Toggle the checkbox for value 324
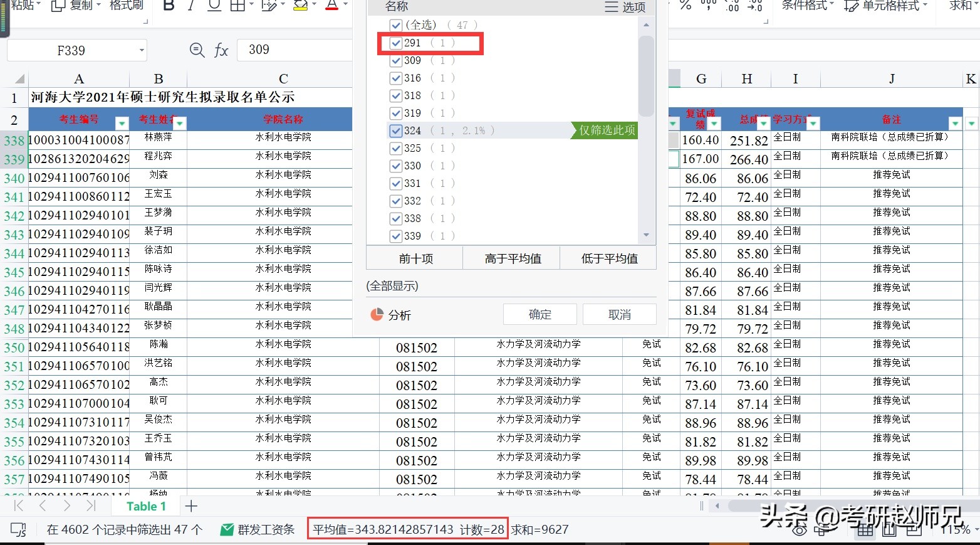 click(395, 130)
